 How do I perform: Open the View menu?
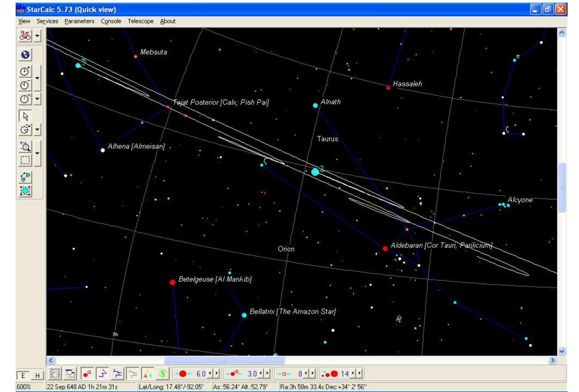[24, 21]
